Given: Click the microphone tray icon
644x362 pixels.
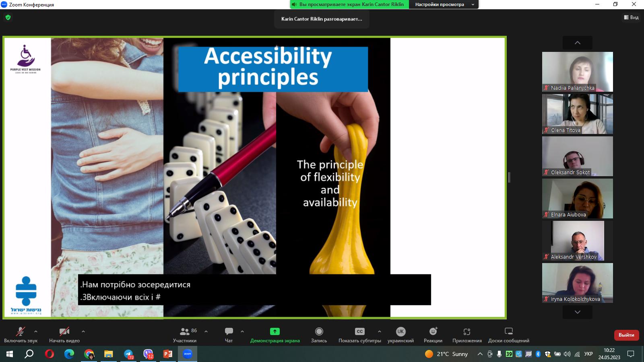Looking at the screenshot, I should click(500, 354).
